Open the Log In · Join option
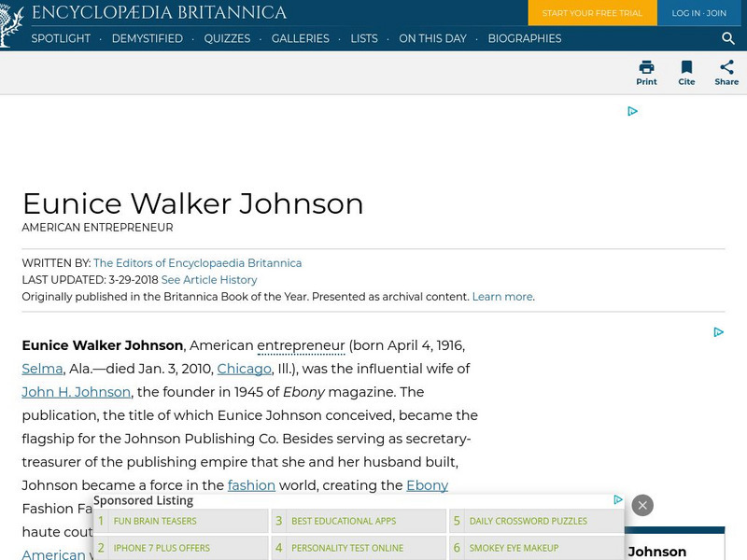Image resolution: width=747 pixels, height=560 pixels. tap(698, 13)
